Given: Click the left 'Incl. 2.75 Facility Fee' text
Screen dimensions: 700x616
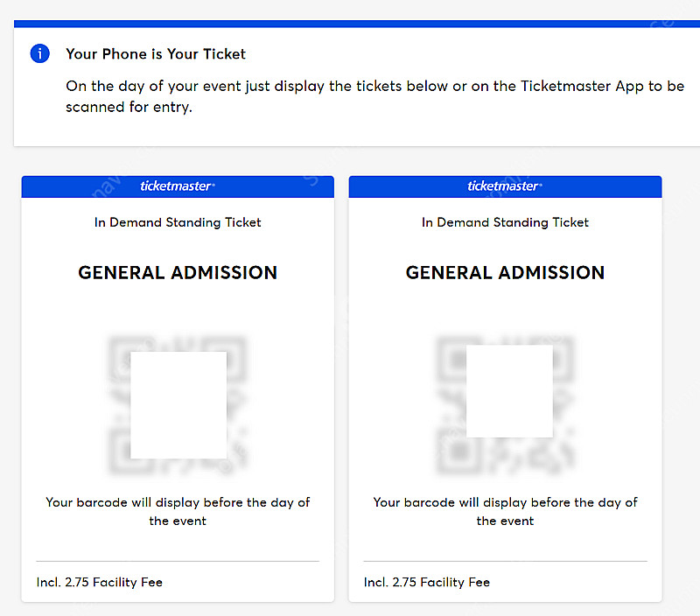Looking at the screenshot, I should 100,582.
